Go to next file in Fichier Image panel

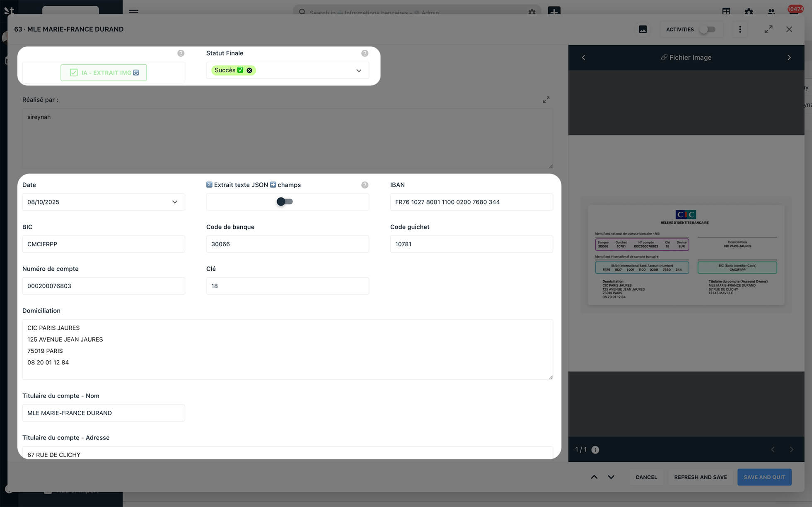tap(789, 58)
